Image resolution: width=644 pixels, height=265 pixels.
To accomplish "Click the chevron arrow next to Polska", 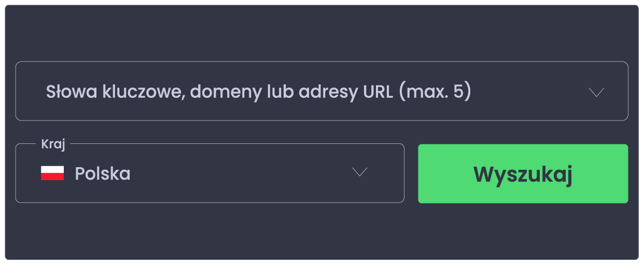I will pos(359,172).
